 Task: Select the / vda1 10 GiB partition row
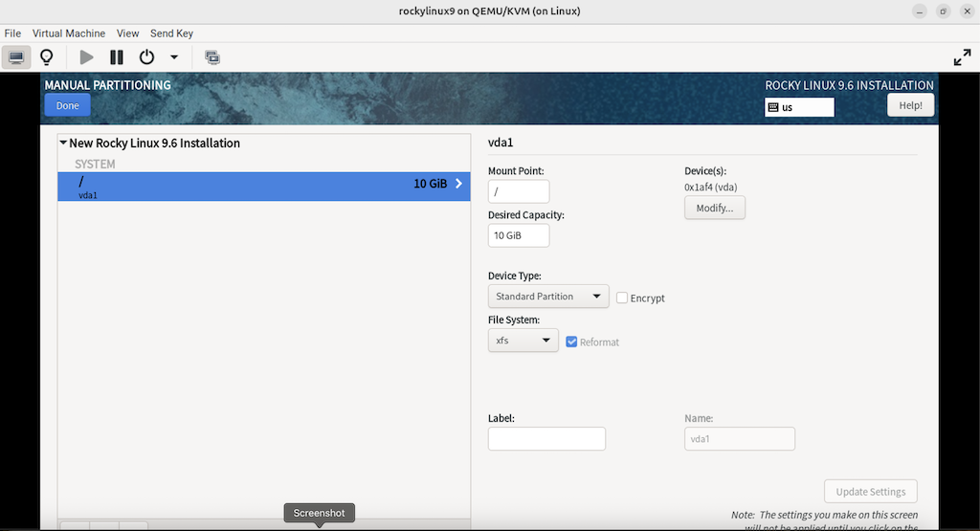tap(264, 187)
